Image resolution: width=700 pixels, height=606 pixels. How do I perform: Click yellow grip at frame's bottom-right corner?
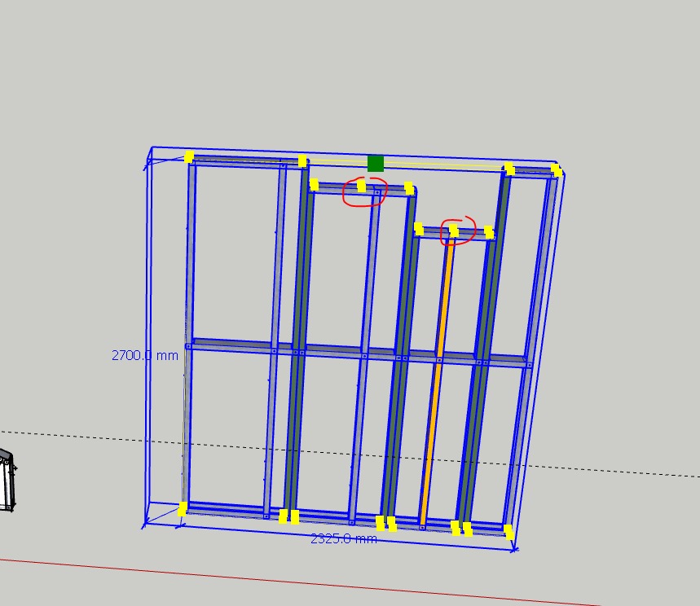508,532
